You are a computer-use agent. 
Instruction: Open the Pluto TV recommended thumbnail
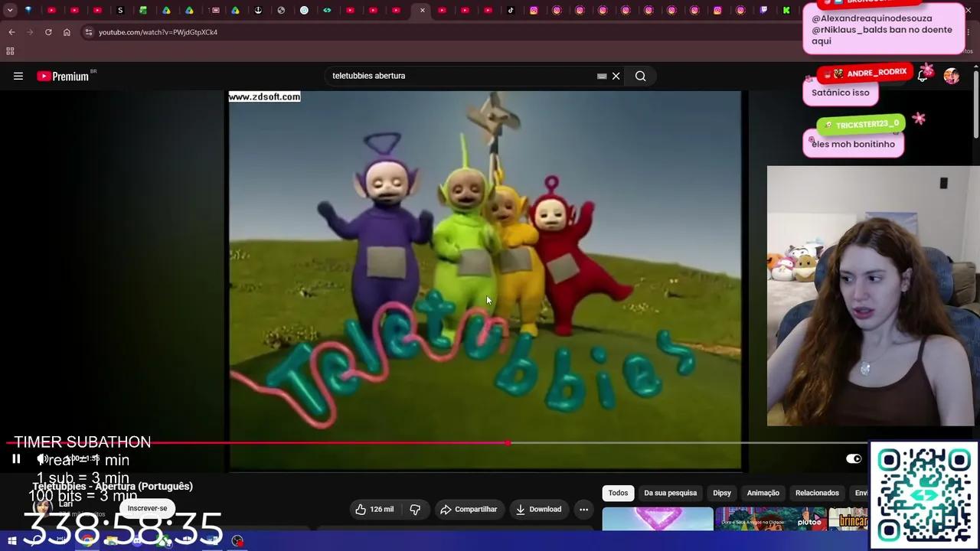click(x=770, y=518)
